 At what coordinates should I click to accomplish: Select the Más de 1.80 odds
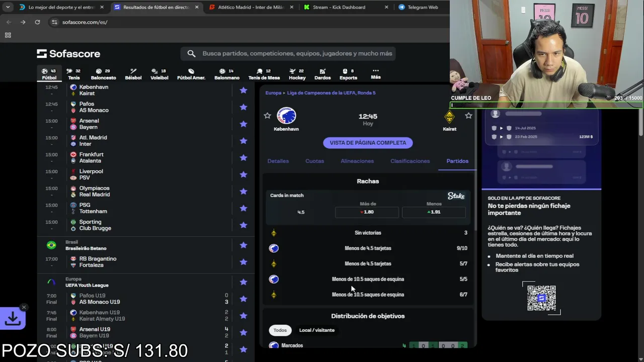click(367, 212)
